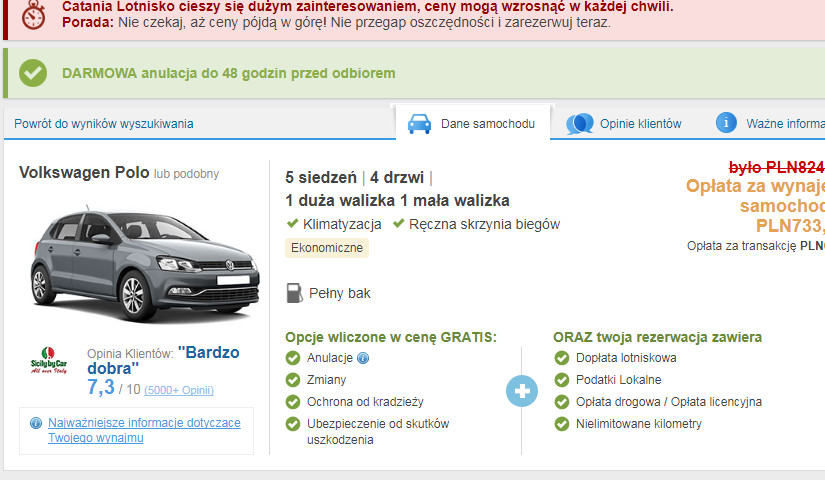Click the Opłata za transakcję text
This screenshot has width=825, height=480.
[x=756, y=246]
